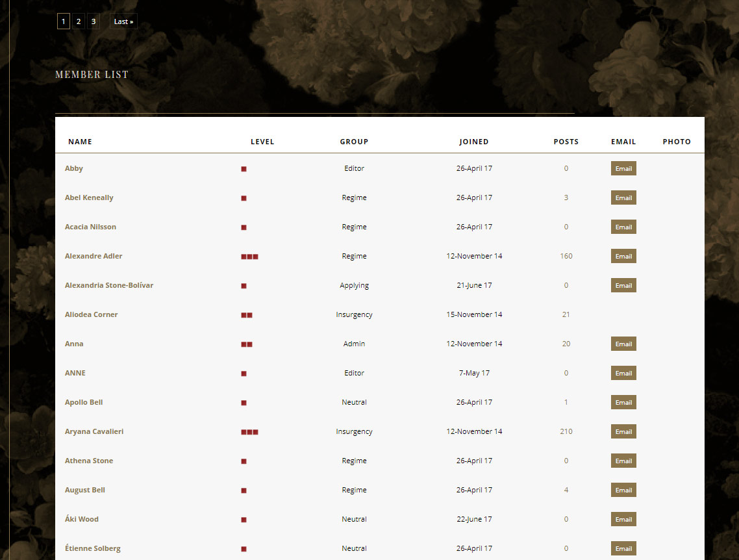Click the EMAIL column header
Screen dimensions: 739x560
[623, 142]
